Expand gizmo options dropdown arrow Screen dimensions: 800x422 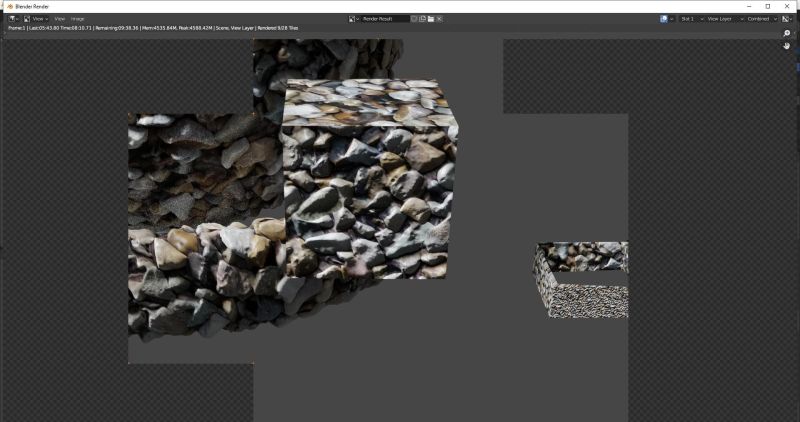672,19
